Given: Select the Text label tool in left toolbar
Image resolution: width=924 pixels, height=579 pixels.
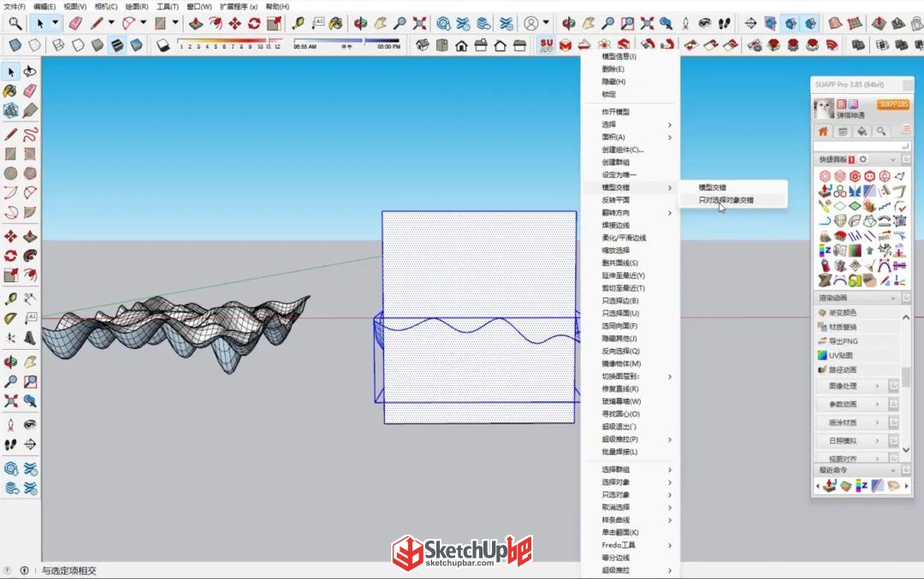Looking at the screenshot, I should [x=30, y=318].
